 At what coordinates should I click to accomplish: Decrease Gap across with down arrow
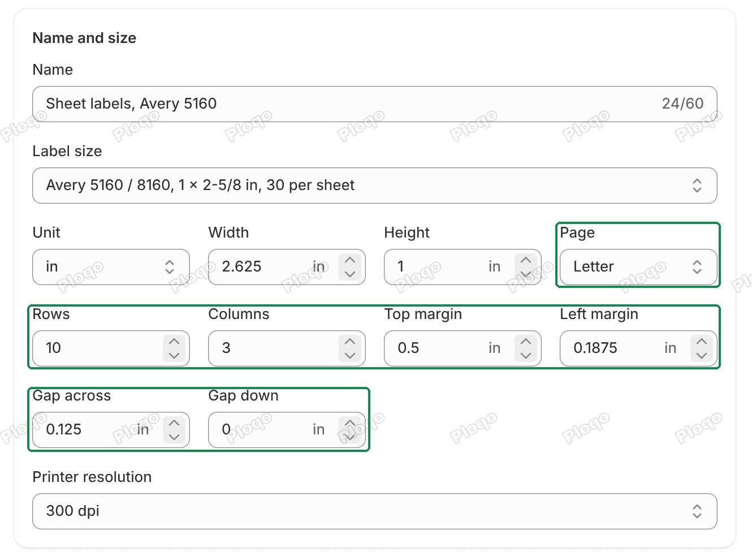(174, 437)
